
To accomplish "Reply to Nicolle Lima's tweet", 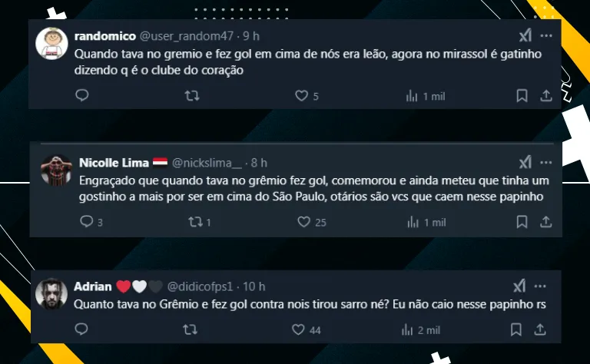I will click(x=91, y=222).
